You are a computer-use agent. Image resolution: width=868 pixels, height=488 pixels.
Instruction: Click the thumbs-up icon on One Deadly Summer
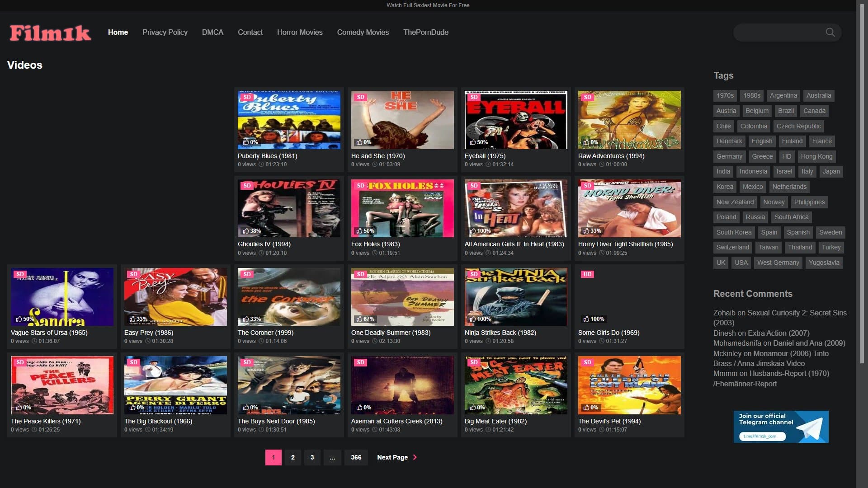click(x=359, y=319)
